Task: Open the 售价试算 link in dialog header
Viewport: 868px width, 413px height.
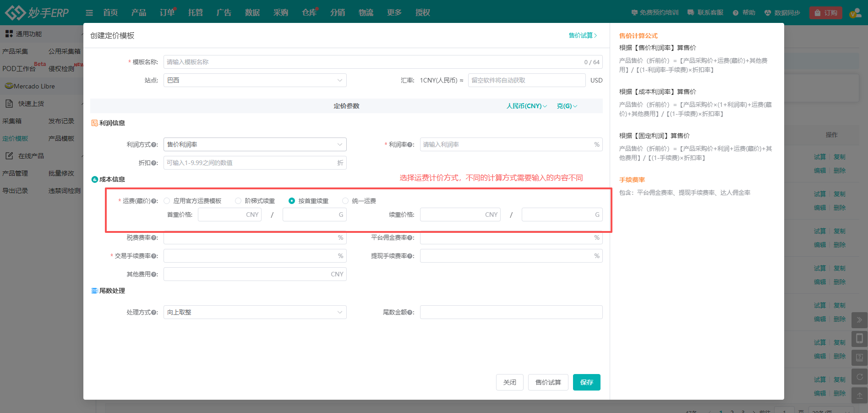Action: pyautogui.click(x=583, y=35)
